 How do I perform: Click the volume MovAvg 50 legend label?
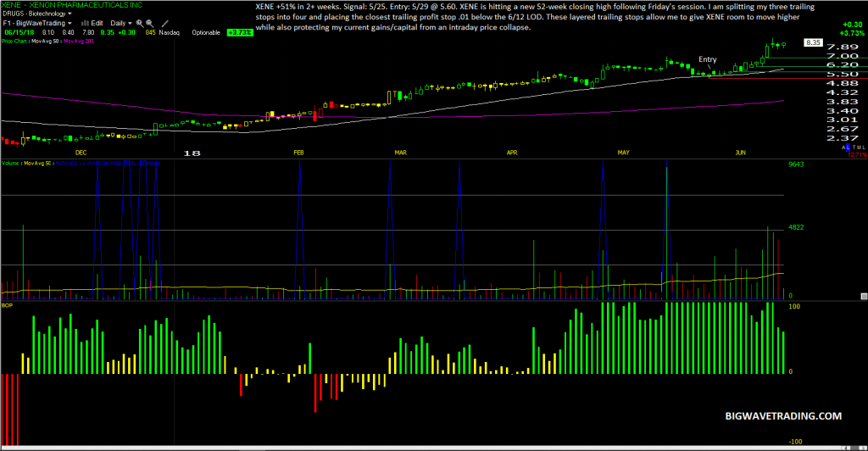click(37, 164)
